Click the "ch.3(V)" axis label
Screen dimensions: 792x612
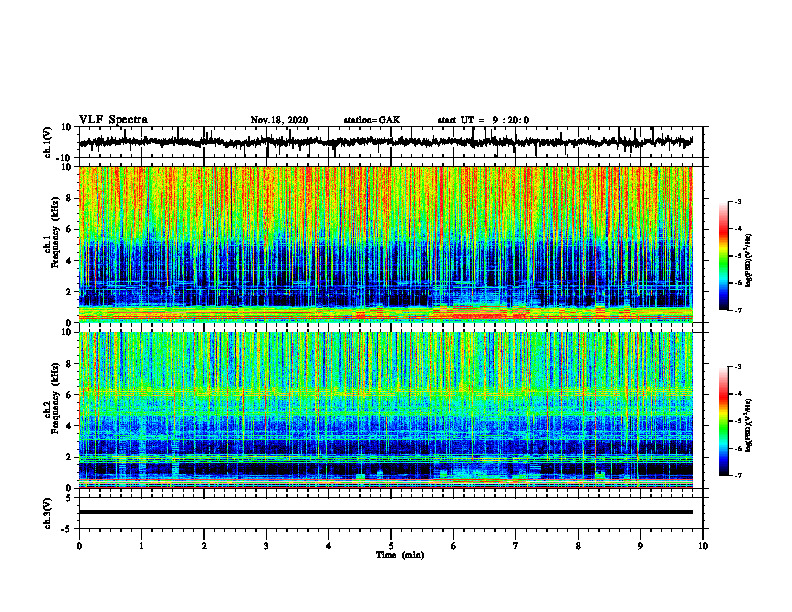click(48, 513)
